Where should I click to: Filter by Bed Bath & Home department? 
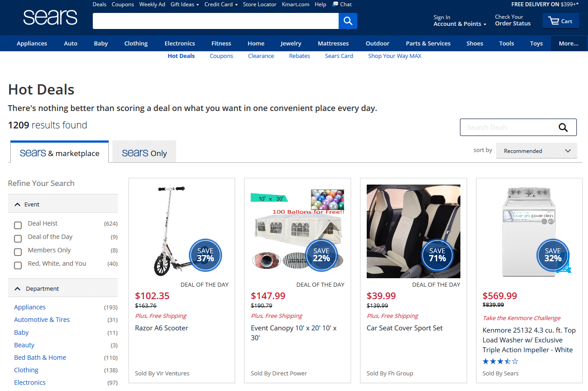point(40,358)
